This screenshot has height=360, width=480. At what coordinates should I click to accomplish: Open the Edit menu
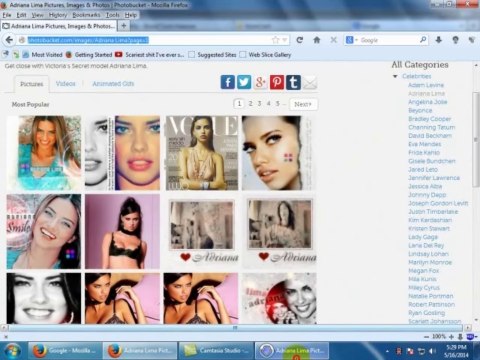(21, 15)
